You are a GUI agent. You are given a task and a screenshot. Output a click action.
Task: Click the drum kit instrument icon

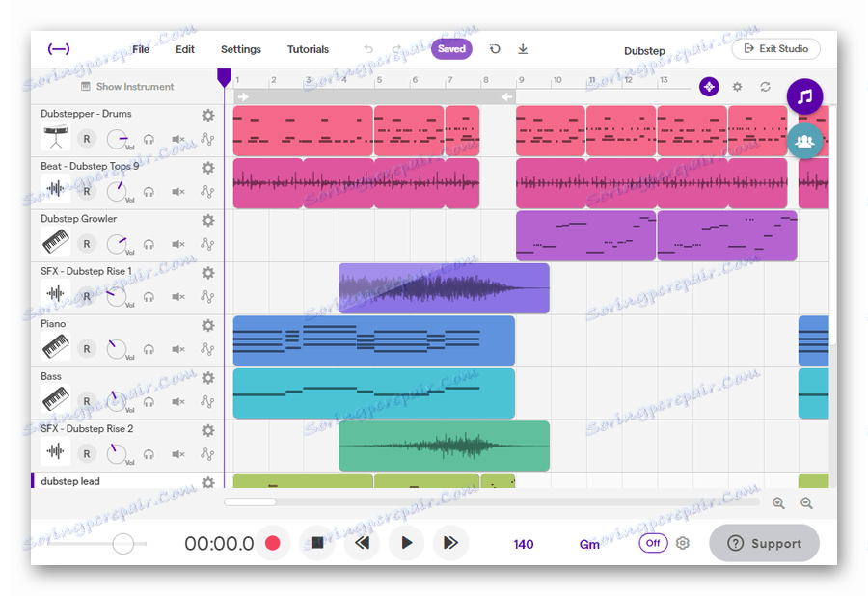click(55, 137)
